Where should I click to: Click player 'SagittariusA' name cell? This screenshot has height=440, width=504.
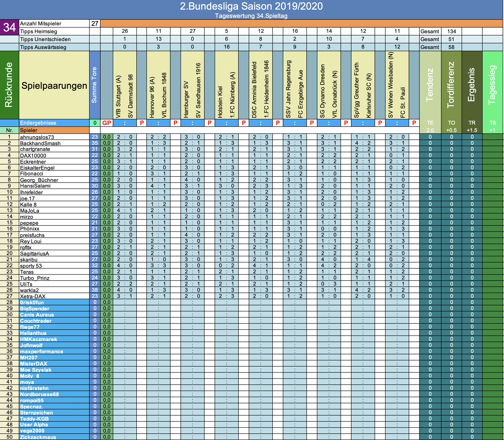point(54,253)
